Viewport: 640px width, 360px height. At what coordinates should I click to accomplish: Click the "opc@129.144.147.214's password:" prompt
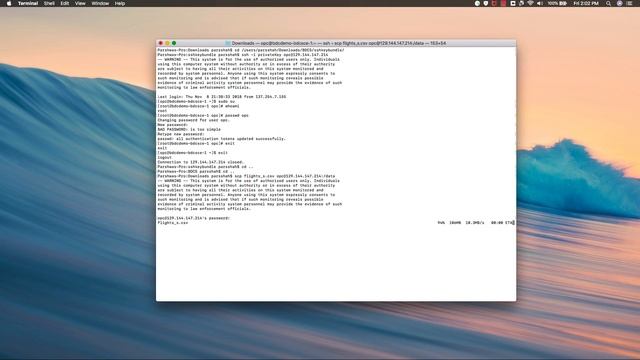pyautogui.click(x=193, y=218)
